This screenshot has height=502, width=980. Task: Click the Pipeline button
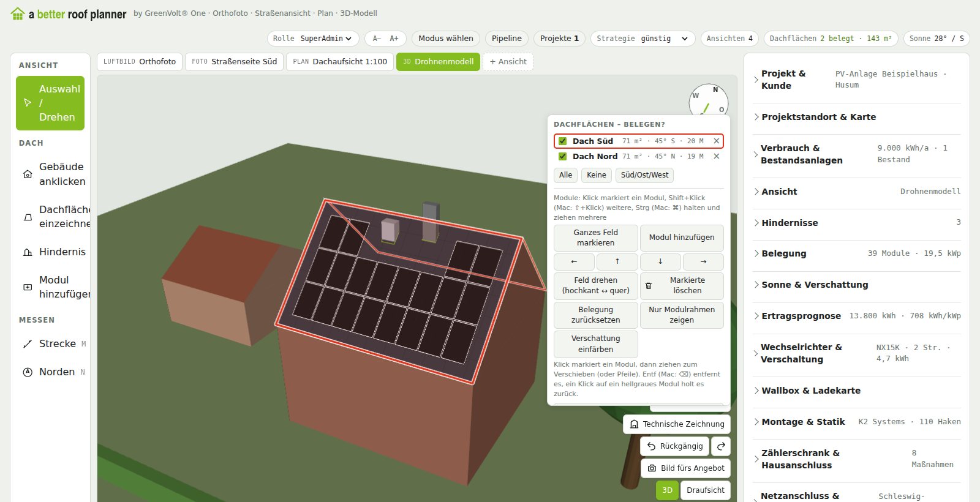point(507,39)
